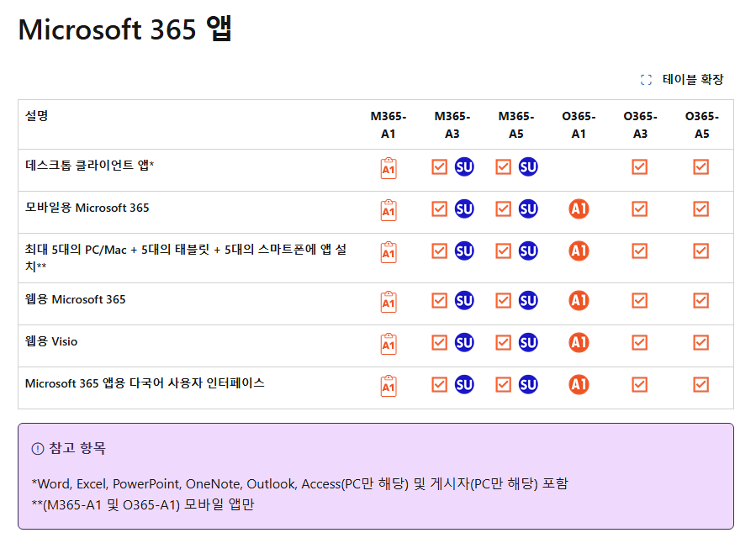
Task: Click the 최대 5대의 PC/Mac row description
Action: click(x=186, y=257)
